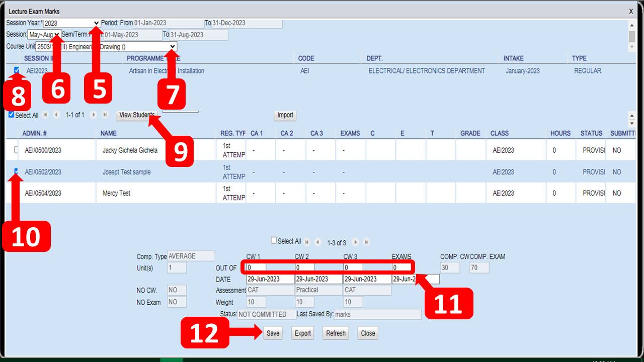The width and height of the screenshot is (644, 362).
Task: Uncheck the AEI2023 session row checkbox
Action: 17,70
